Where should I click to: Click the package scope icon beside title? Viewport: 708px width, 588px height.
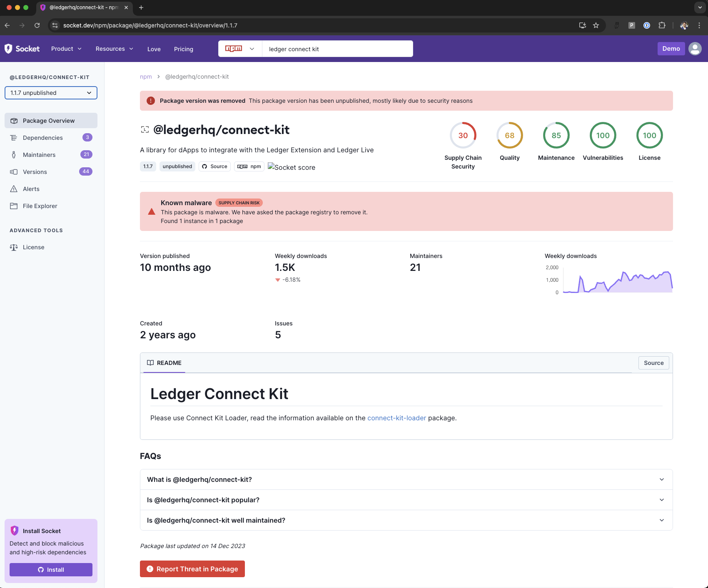[x=145, y=130]
